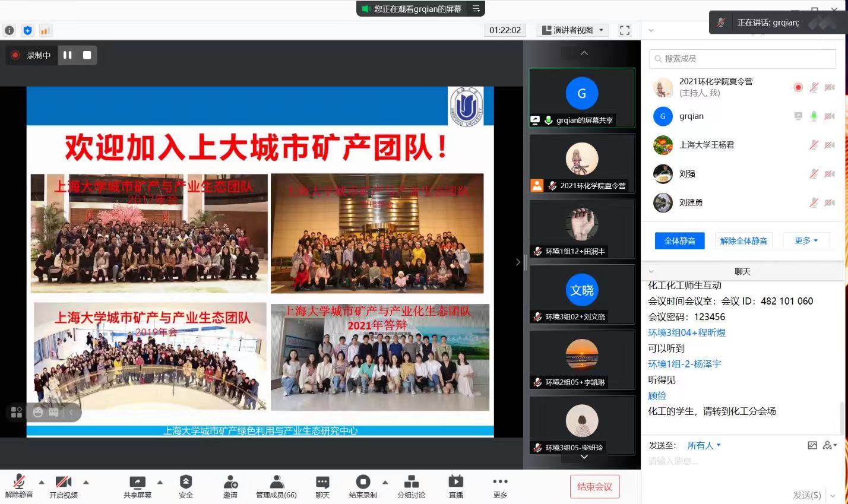Stop the recording with the square button
848x504 pixels.
87,55
